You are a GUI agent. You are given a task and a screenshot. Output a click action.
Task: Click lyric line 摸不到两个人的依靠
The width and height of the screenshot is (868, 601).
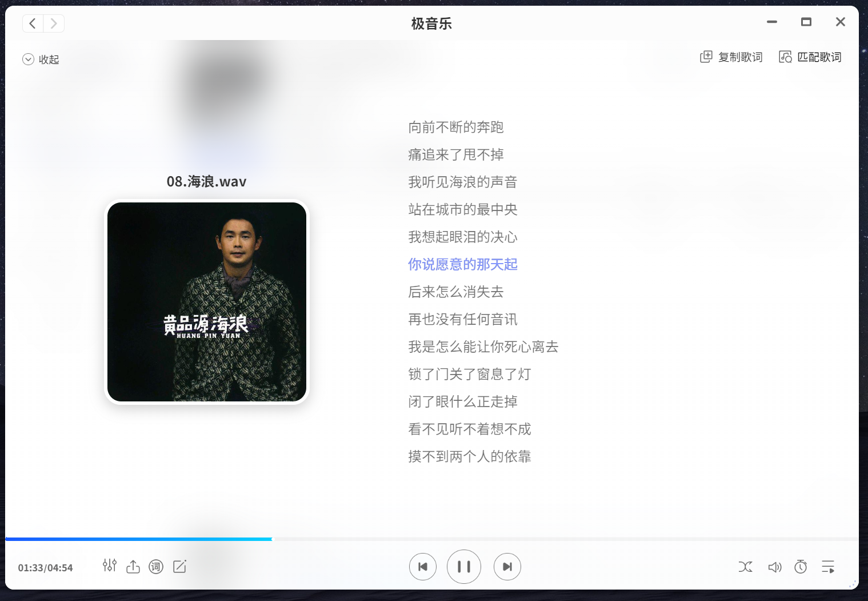pos(470,456)
